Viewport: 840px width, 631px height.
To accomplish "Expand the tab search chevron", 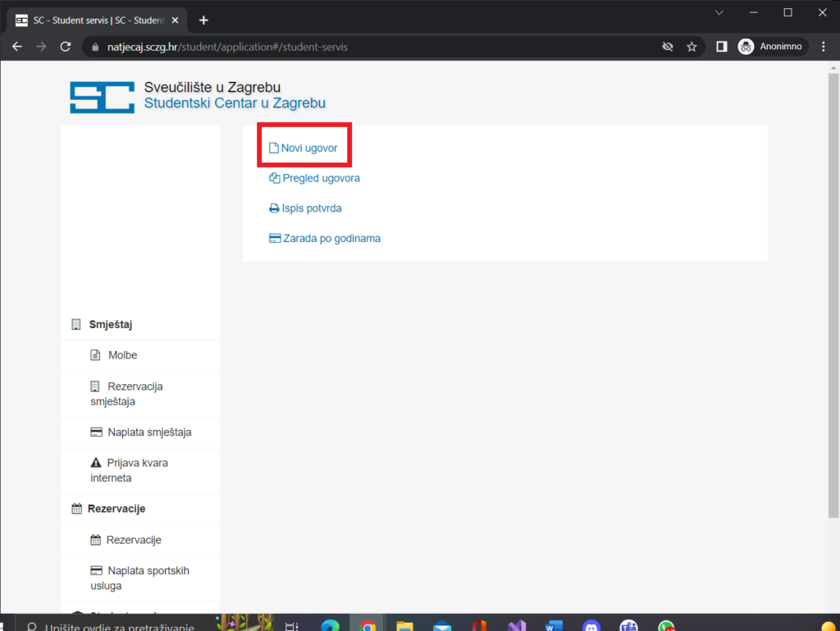I will (719, 12).
